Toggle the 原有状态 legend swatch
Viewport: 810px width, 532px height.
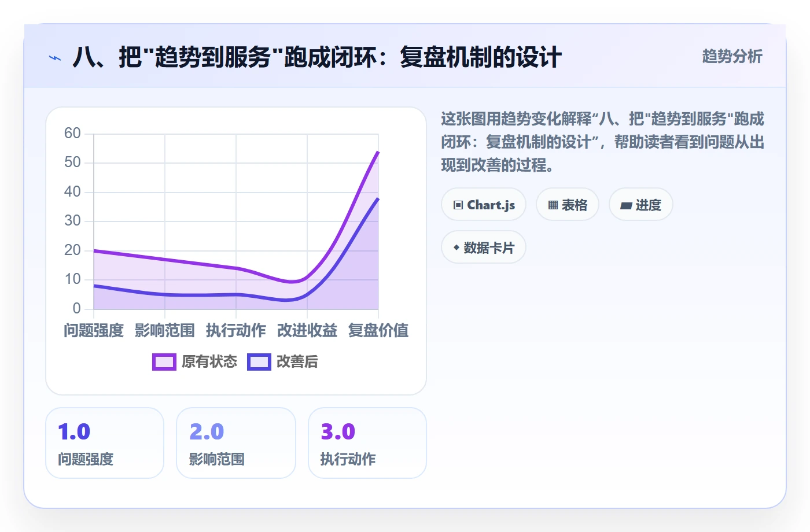point(164,362)
